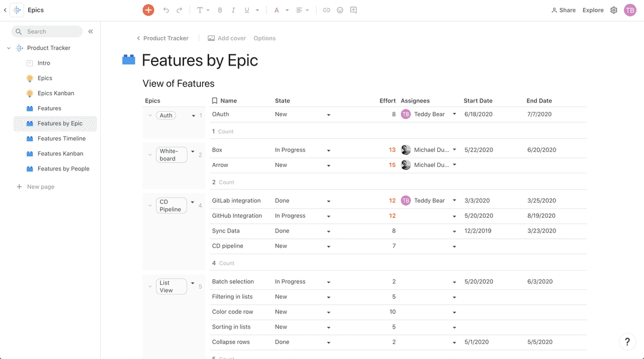Collapse the CD Pipeline epic group
This screenshot has width=644, height=359.
click(150, 206)
